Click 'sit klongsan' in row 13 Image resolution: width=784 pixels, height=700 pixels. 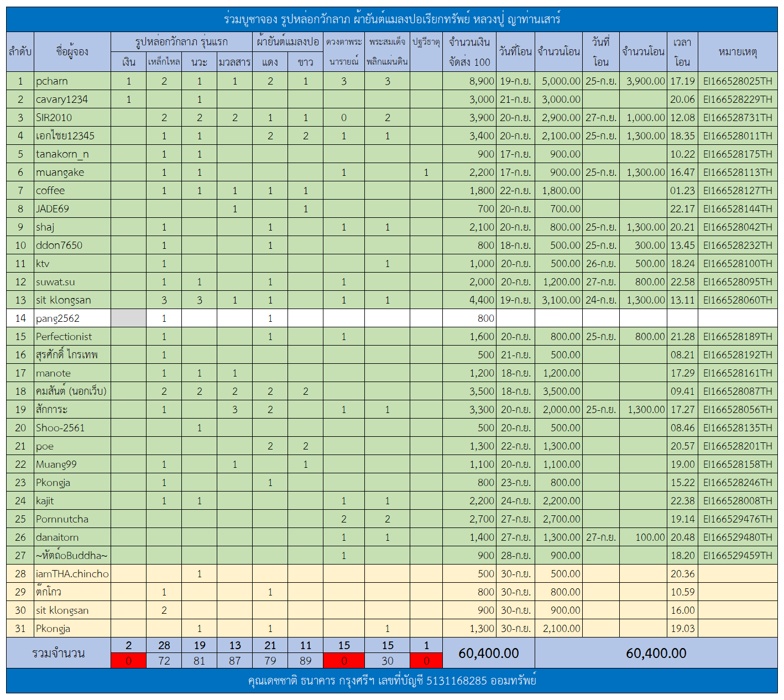coord(72,300)
